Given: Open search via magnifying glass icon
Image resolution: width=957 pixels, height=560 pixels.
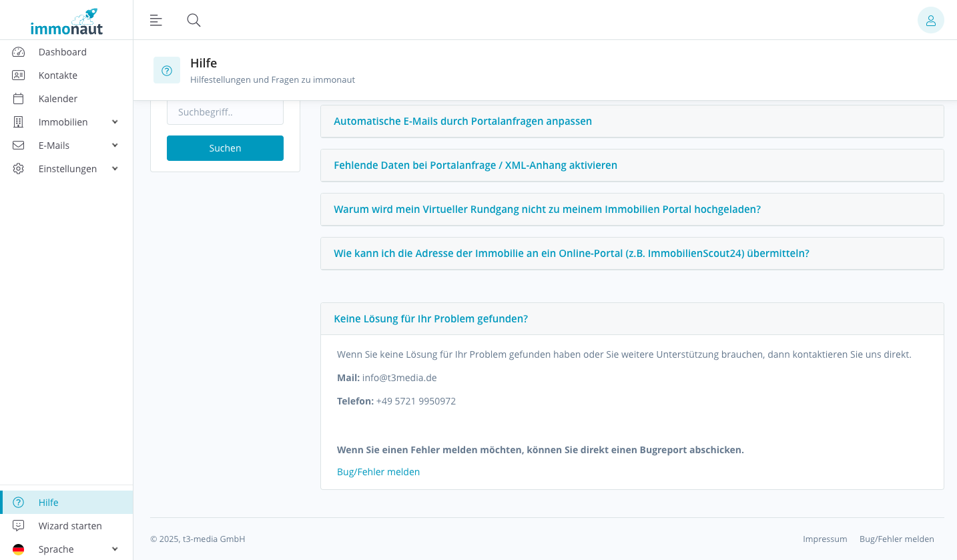Looking at the screenshot, I should (x=194, y=20).
